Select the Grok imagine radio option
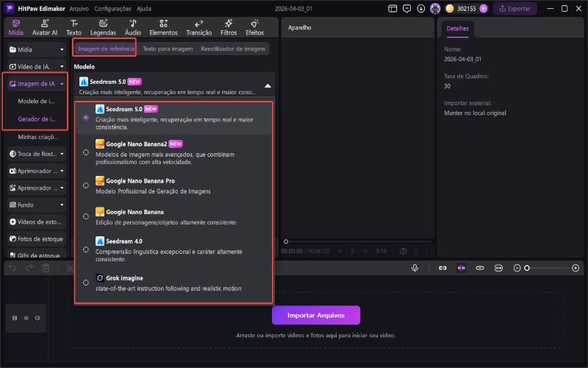This screenshot has width=588, height=368. (x=87, y=283)
